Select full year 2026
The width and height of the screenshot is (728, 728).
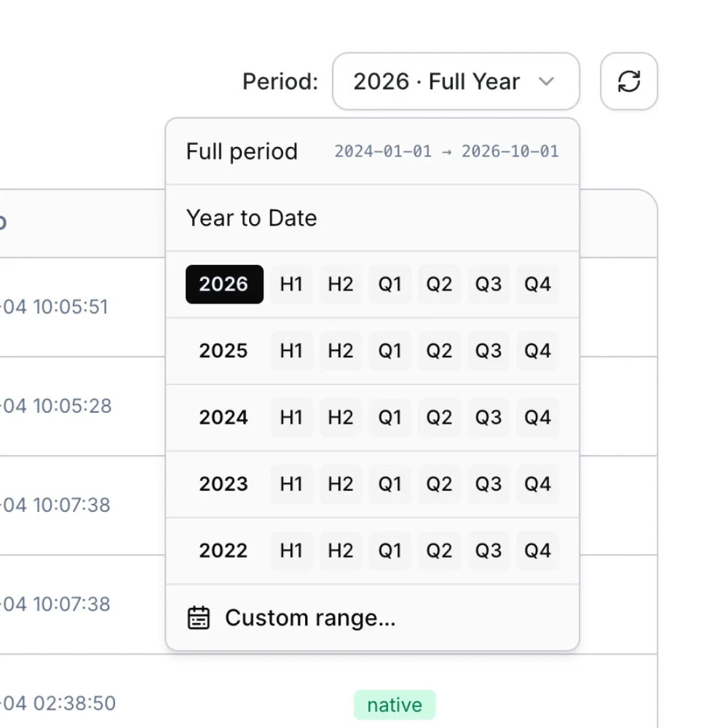224,284
